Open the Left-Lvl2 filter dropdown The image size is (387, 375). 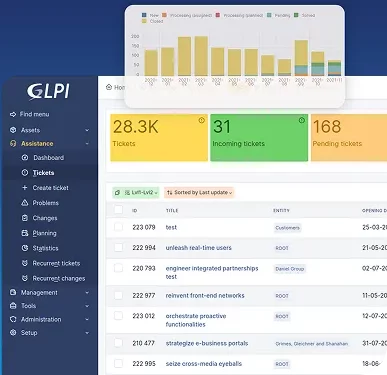136,193
